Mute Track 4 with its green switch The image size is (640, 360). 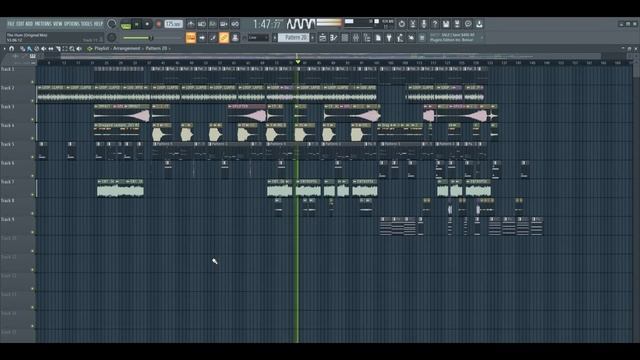coord(33,138)
